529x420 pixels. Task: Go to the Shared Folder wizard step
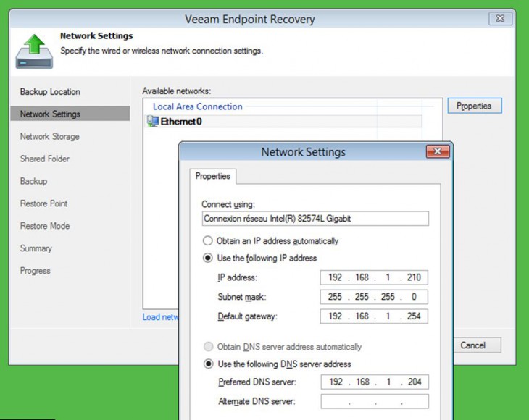click(x=44, y=159)
